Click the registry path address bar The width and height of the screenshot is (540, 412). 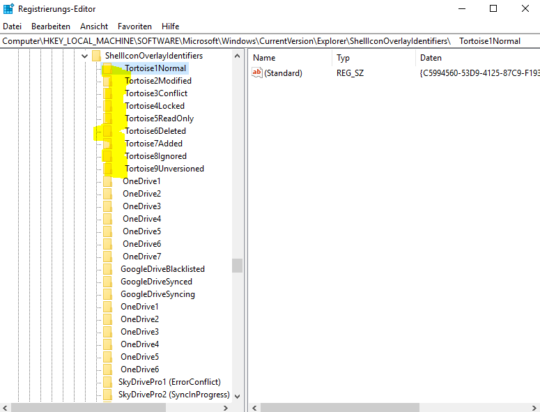tap(270, 41)
